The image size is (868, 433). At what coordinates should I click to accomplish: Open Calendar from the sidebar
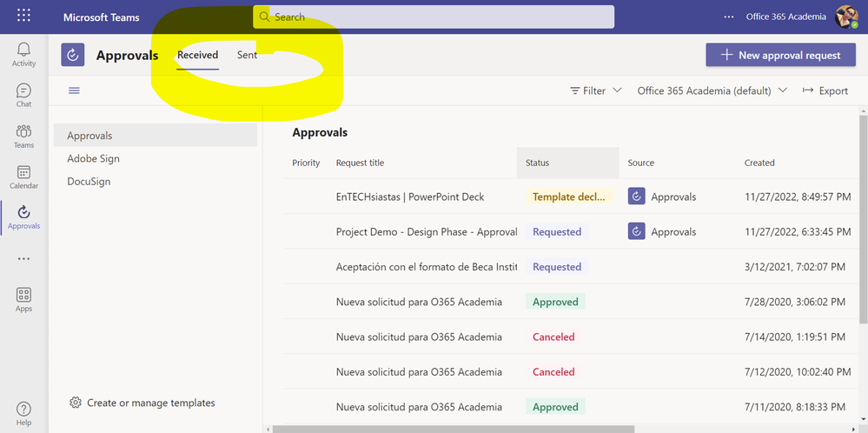tap(23, 177)
